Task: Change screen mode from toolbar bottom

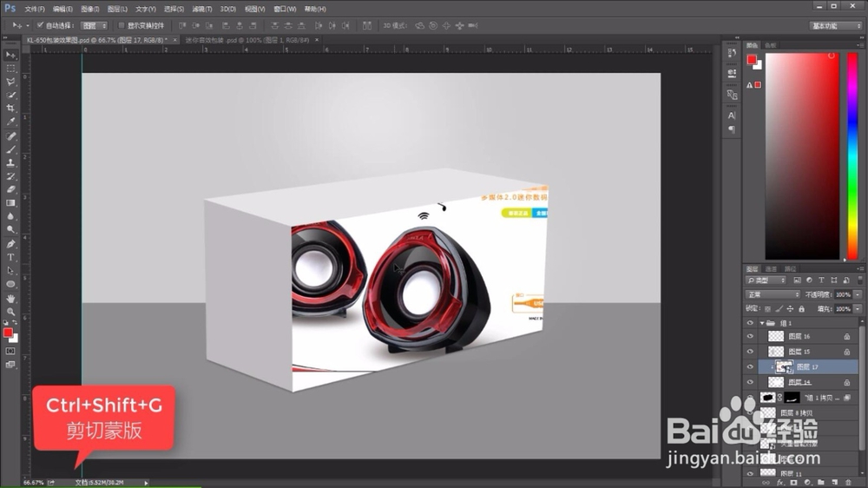Action: 10,365
